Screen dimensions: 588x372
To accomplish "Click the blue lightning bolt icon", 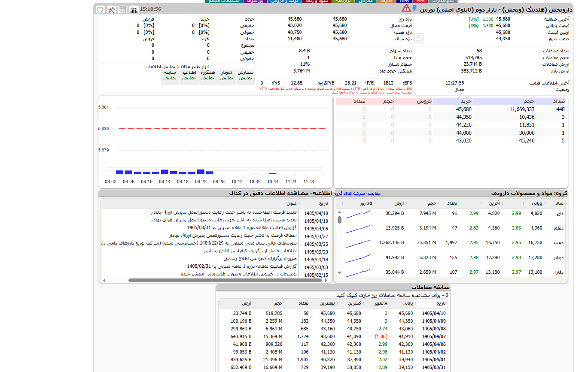I will point(415,9).
